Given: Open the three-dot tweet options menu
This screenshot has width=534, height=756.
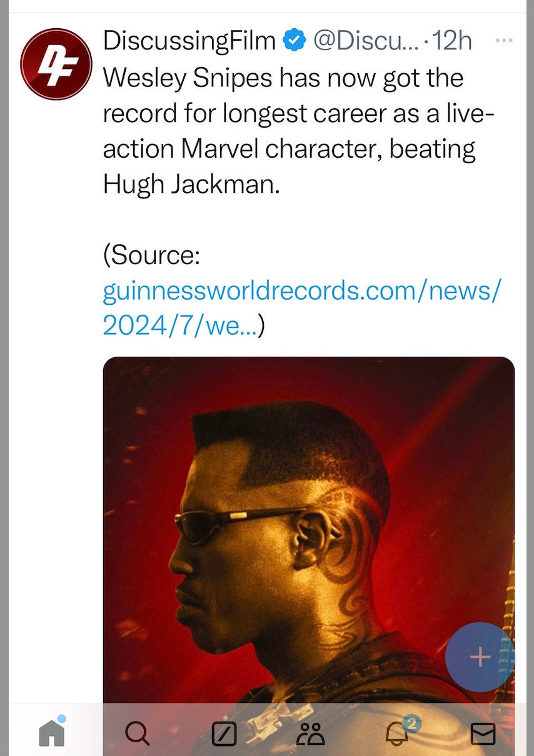Looking at the screenshot, I should [503, 41].
